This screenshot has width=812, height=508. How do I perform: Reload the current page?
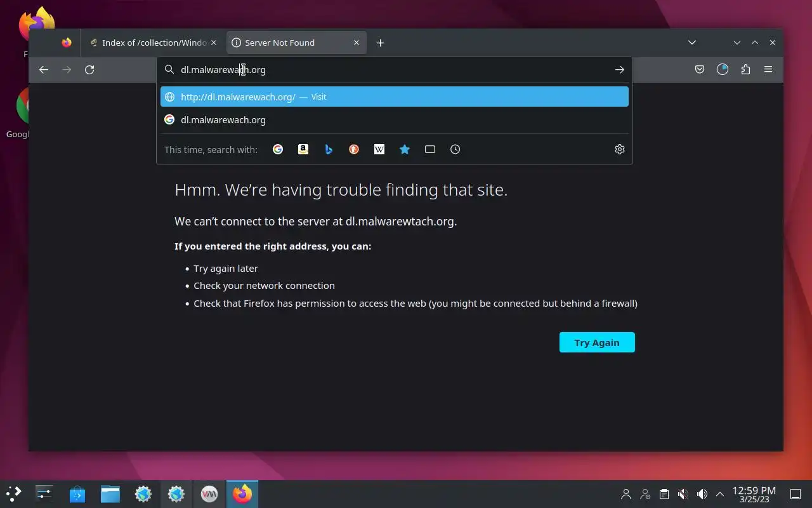pos(89,70)
